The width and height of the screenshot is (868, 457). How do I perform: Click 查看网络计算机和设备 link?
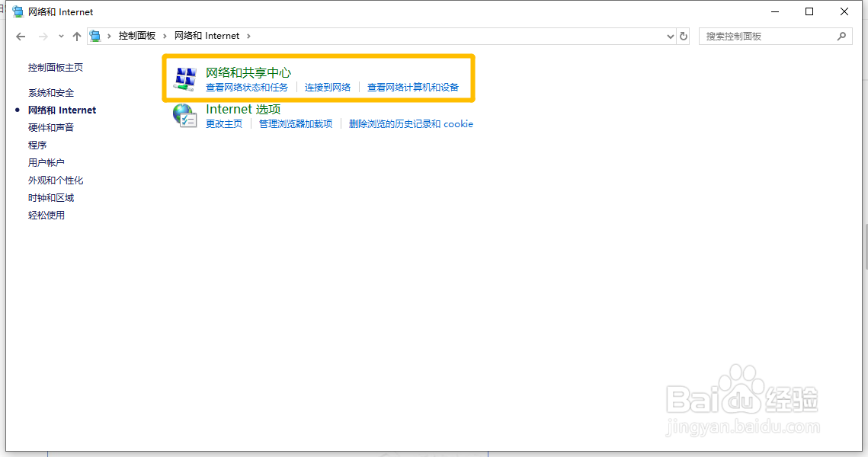413,88
